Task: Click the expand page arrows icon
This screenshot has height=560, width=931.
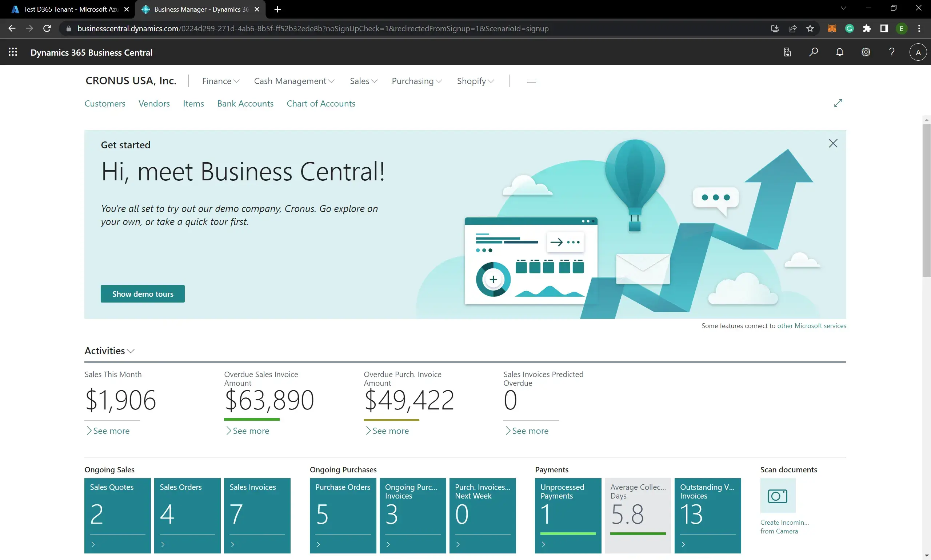Action: (838, 103)
